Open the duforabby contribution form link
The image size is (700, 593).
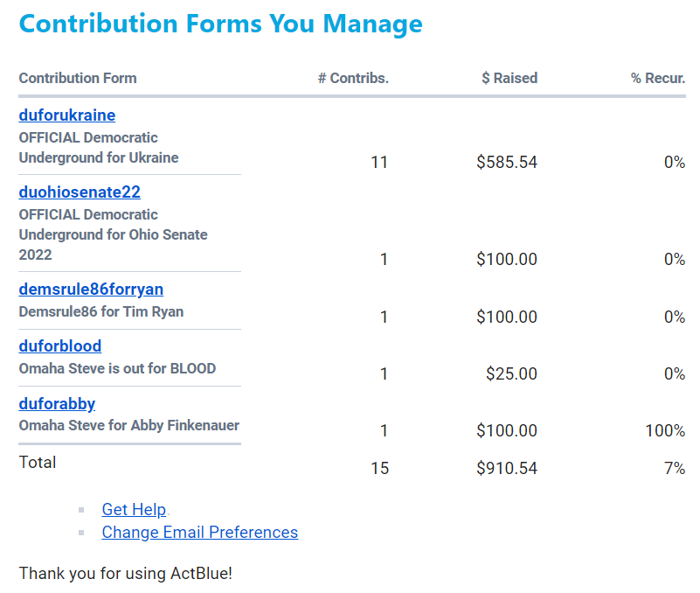point(57,404)
